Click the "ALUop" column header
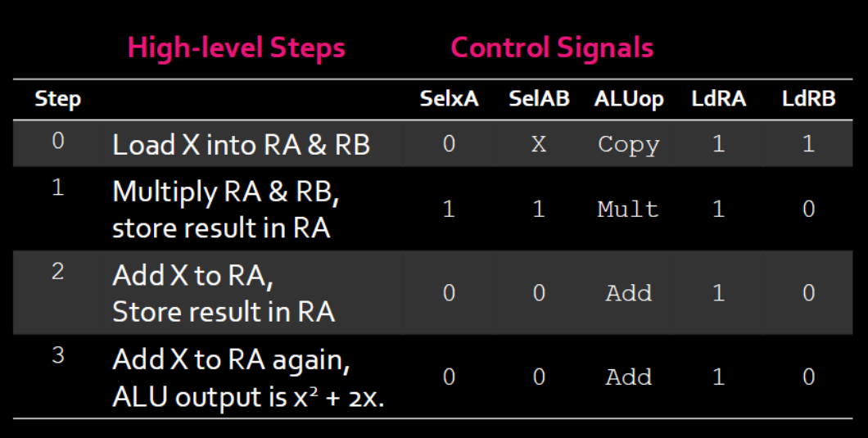868x438 pixels. (629, 100)
